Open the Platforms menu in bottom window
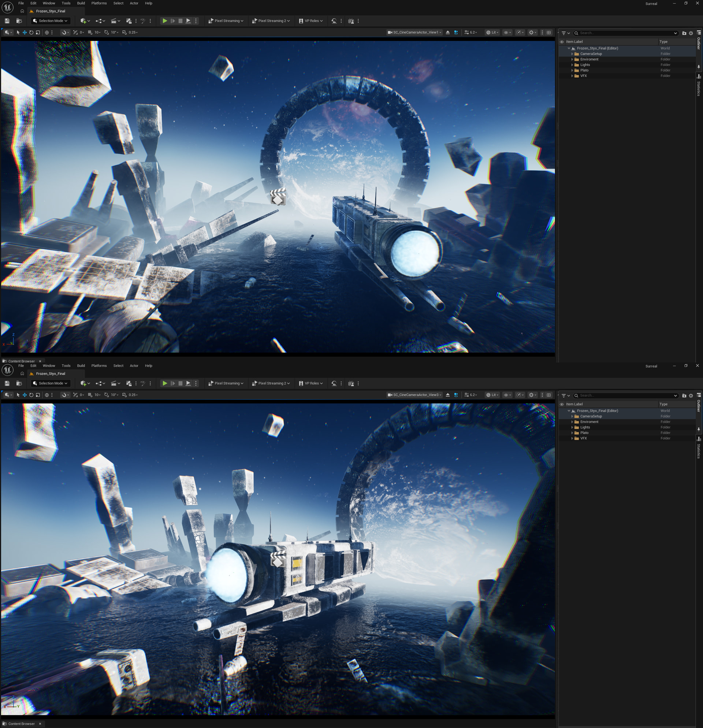703x728 pixels. click(99, 365)
